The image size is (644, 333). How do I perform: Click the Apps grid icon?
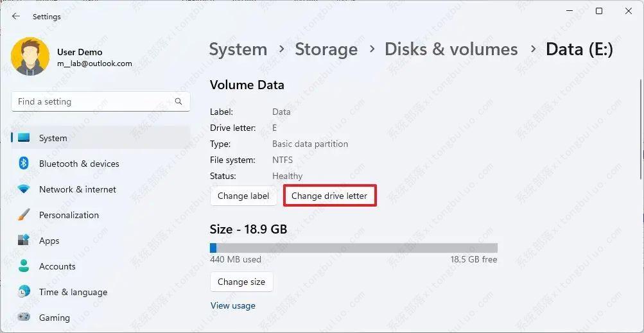pos(24,241)
